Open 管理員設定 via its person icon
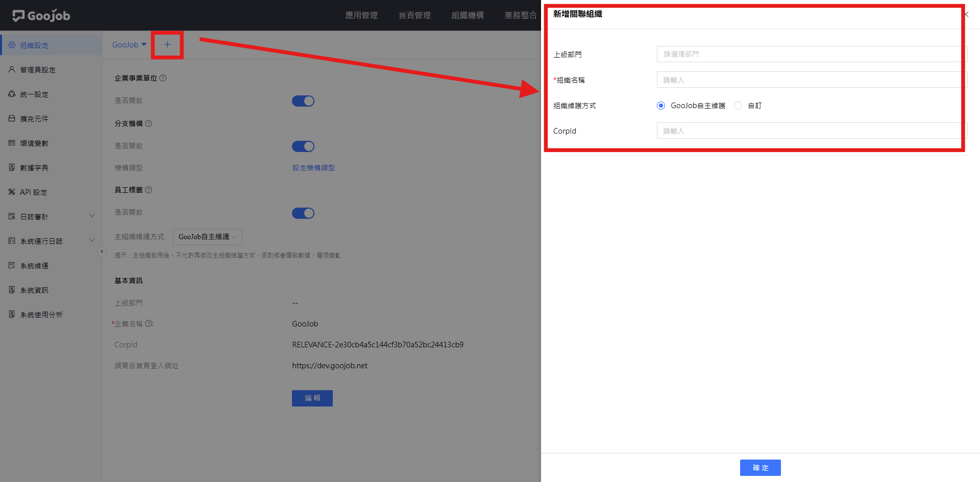Image resolution: width=980 pixels, height=482 pixels. 12,69
